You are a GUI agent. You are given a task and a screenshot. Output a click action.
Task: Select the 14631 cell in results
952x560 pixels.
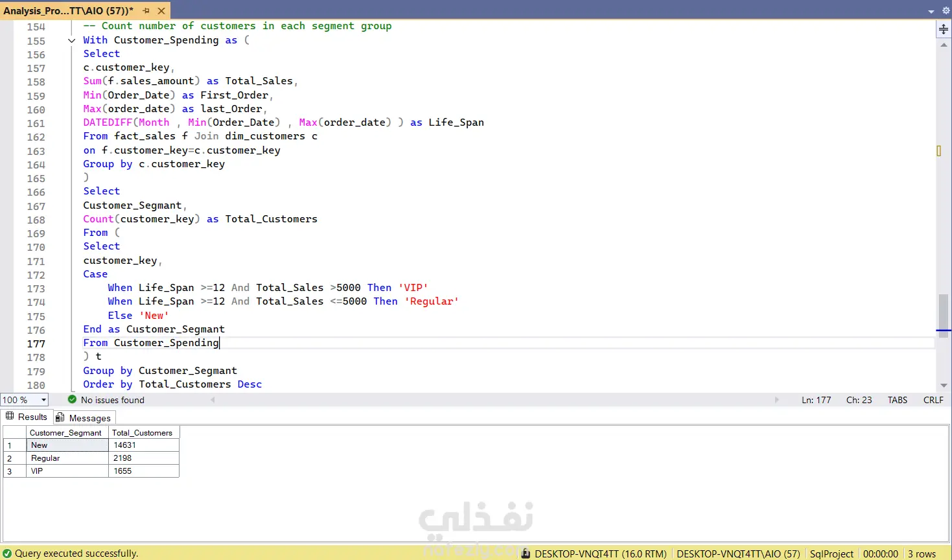(143, 445)
